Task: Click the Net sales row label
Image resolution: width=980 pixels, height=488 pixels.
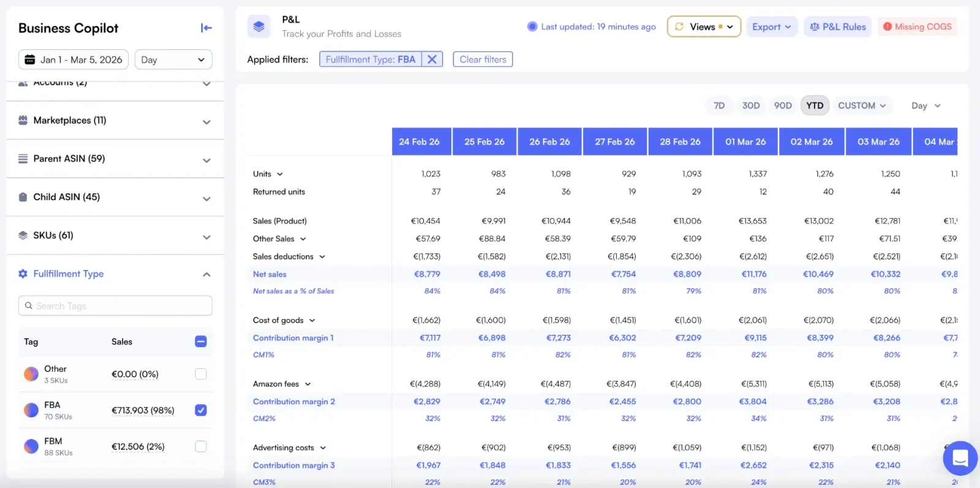Action: (269, 274)
